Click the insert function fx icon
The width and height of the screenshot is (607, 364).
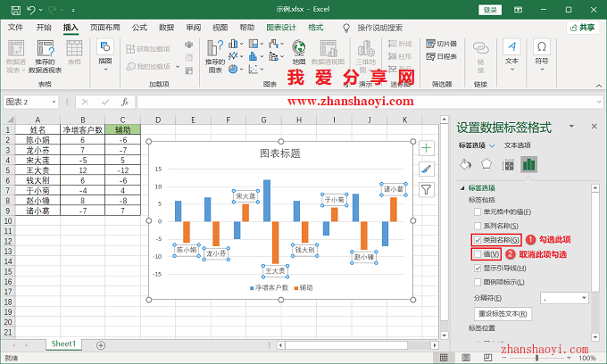coord(124,102)
